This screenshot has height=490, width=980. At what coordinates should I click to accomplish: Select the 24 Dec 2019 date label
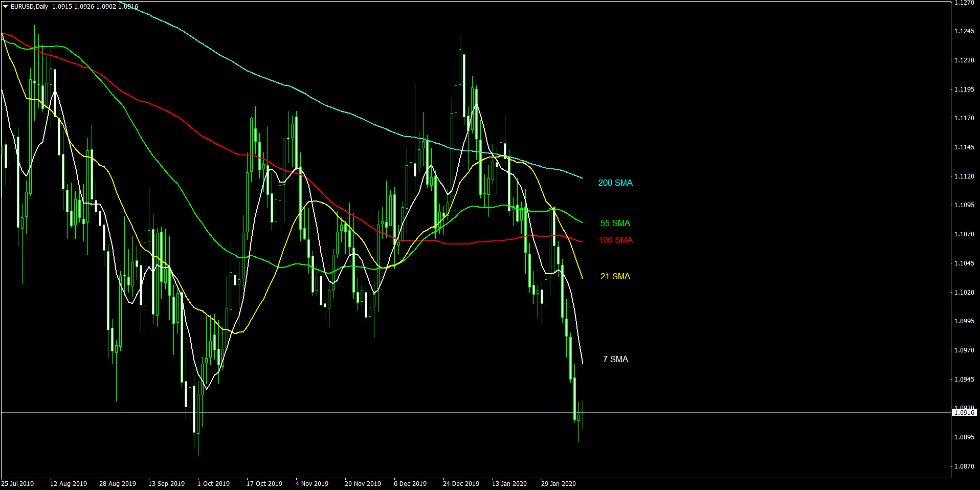coord(461,484)
